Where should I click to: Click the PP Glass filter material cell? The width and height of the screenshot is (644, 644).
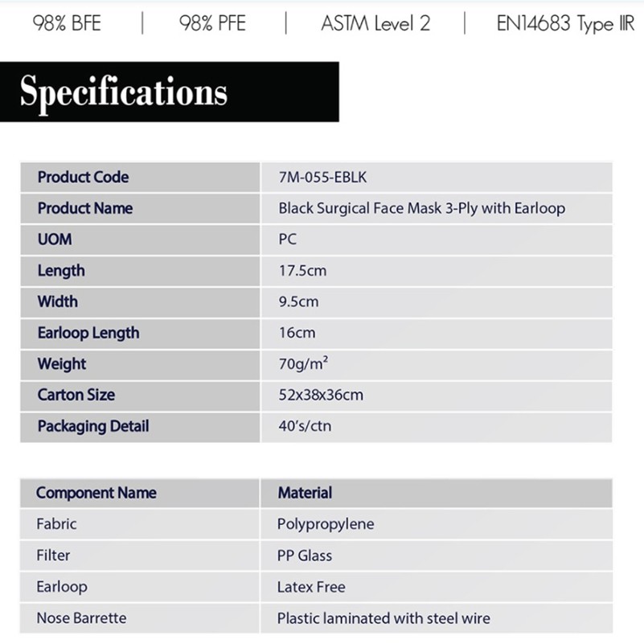pos(304,556)
